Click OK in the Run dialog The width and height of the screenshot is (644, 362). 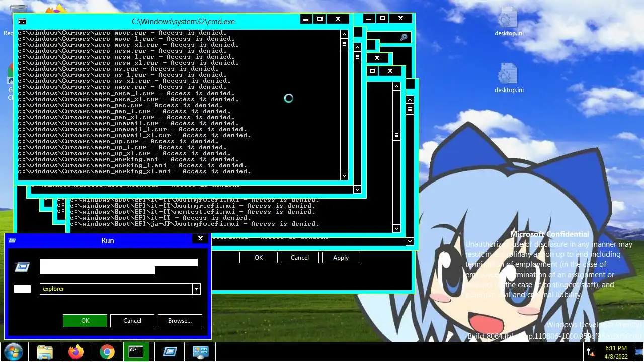(x=85, y=321)
